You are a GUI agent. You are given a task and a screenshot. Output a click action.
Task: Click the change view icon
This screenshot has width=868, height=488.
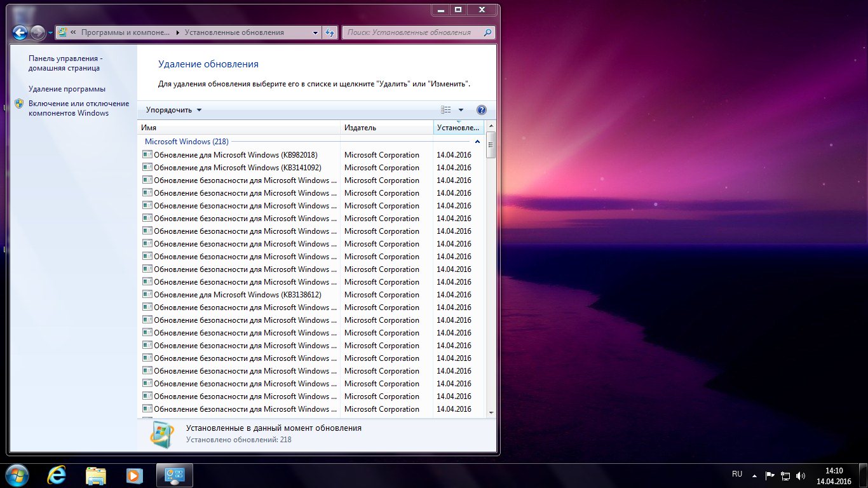tap(446, 110)
